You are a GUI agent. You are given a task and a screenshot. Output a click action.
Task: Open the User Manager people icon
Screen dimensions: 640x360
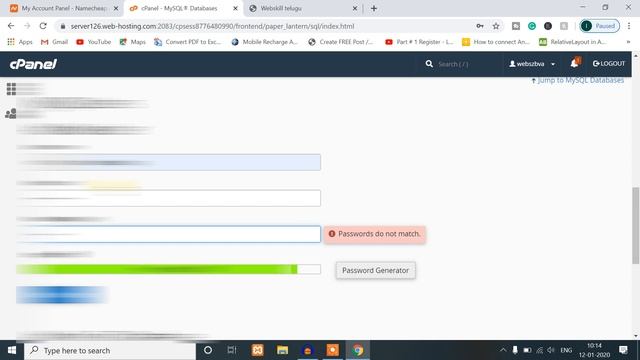coord(11,113)
